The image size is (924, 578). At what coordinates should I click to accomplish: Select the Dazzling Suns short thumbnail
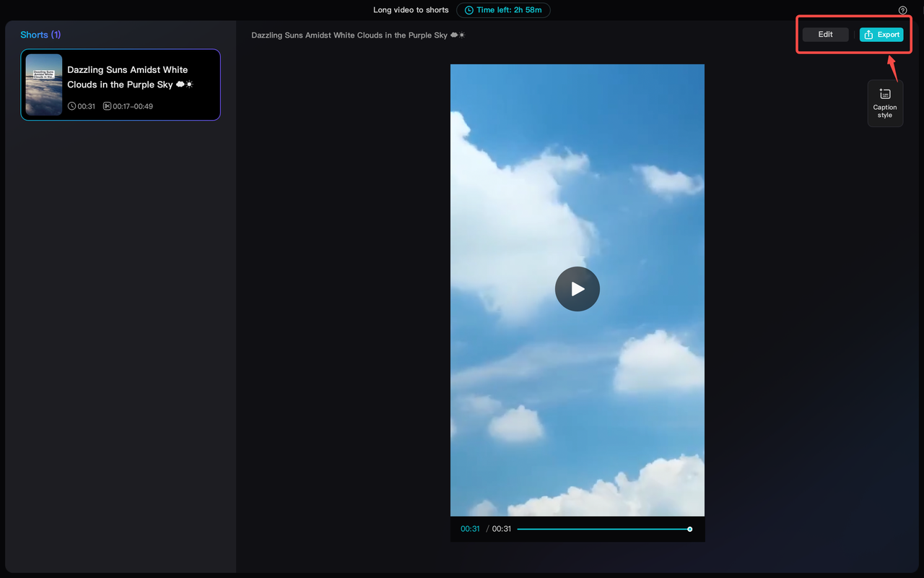click(x=43, y=85)
